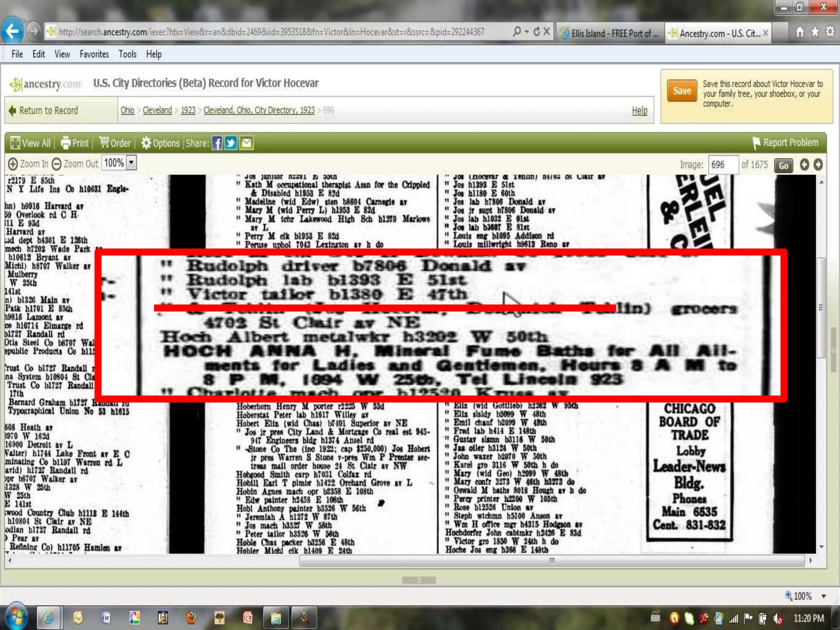This screenshot has width=840, height=630.
Task: Click the orange Save button
Action: pyautogui.click(x=681, y=91)
